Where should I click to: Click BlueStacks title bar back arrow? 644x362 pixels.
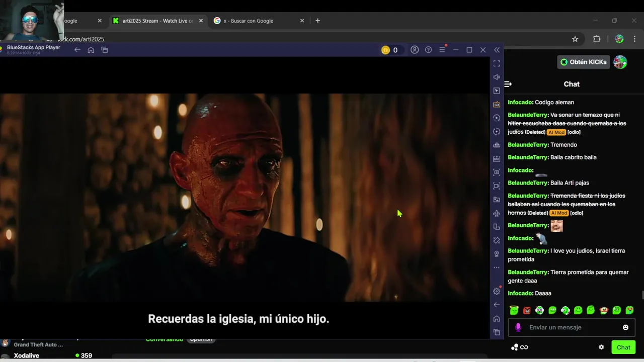coord(77,50)
